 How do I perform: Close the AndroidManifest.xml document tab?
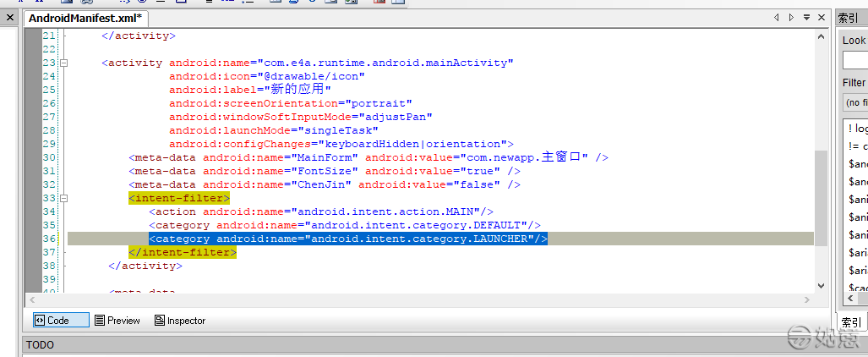pos(821,18)
